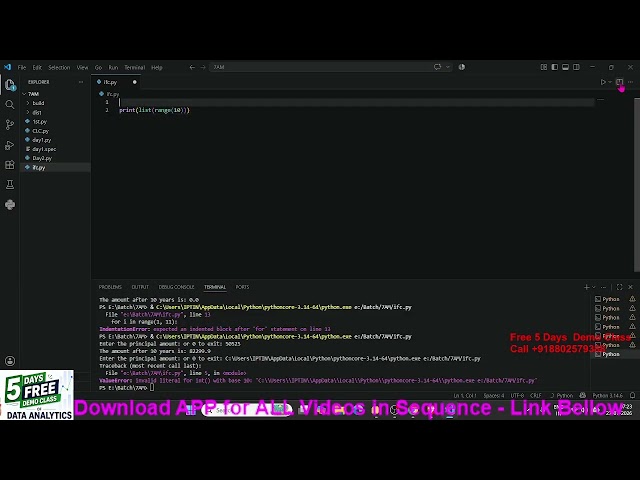Open the Testing flask view
The width and height of the screenshot is (640, 480).
pyautogui.click(x=10, y=184)
